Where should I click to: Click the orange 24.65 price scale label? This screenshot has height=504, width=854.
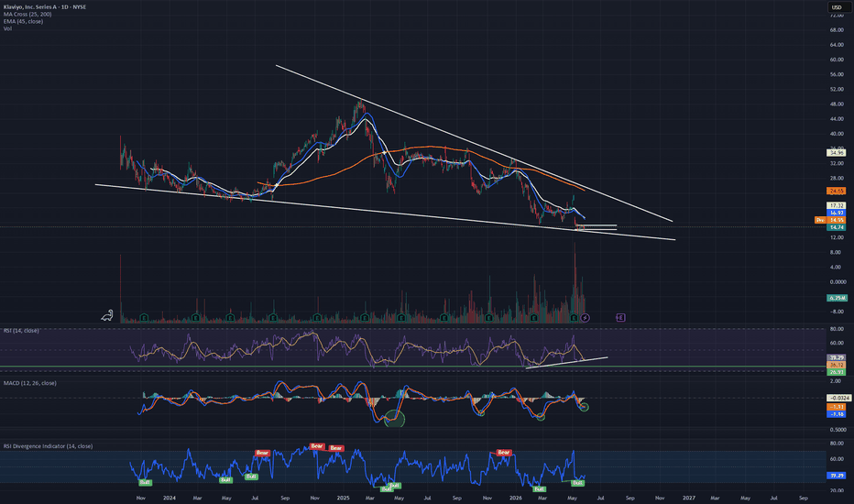click(x=836, y=191)
